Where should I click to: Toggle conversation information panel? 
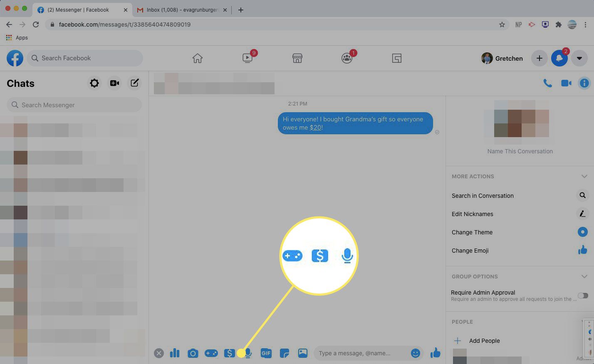(584, 83)
